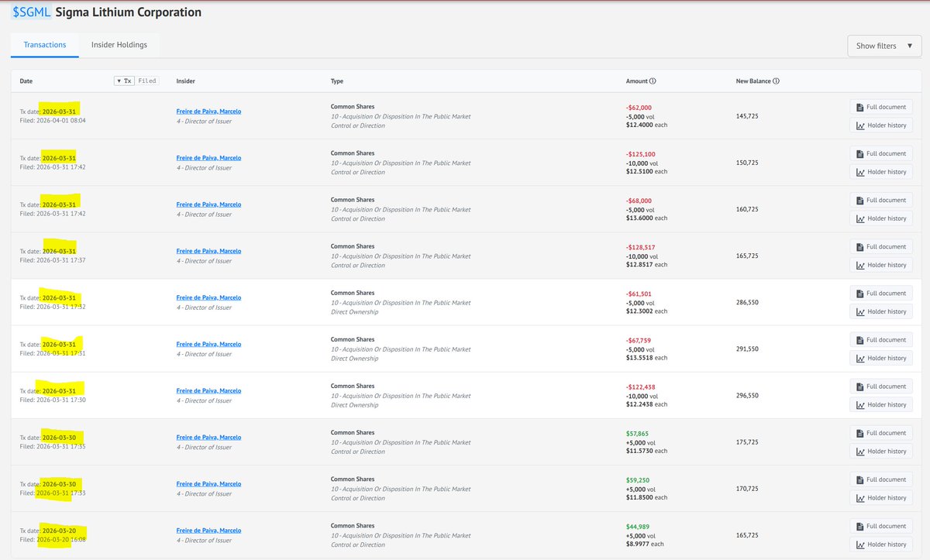View Holder history for the $57,865 purchase

tap(881, 451)
